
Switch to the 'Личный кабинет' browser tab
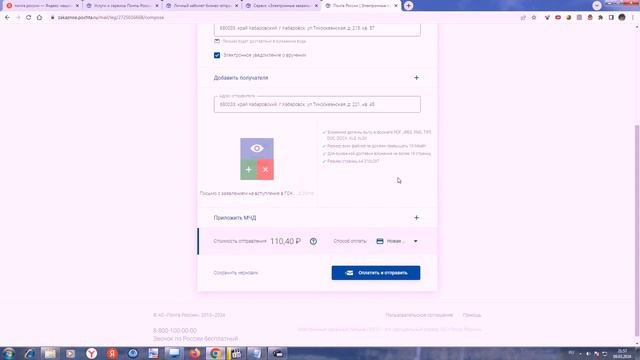[202, 6]
